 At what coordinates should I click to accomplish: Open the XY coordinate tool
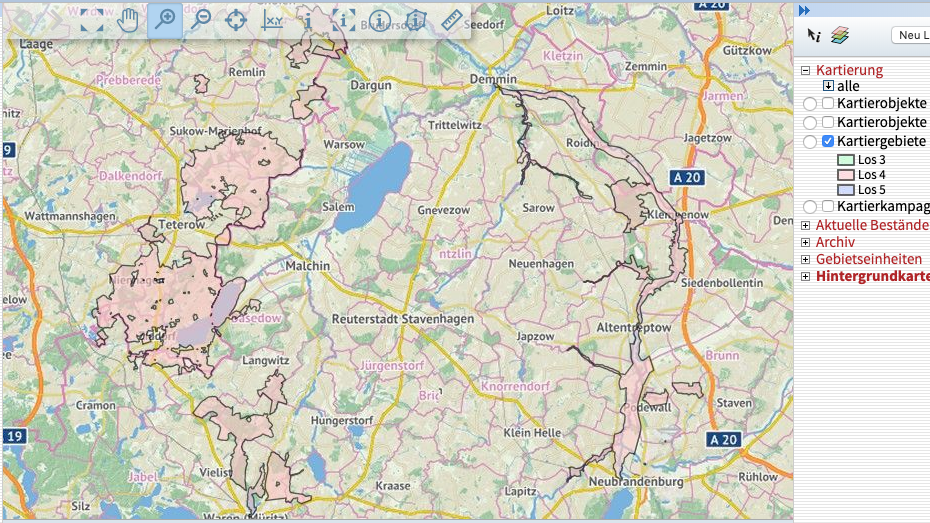coord(272,21)
